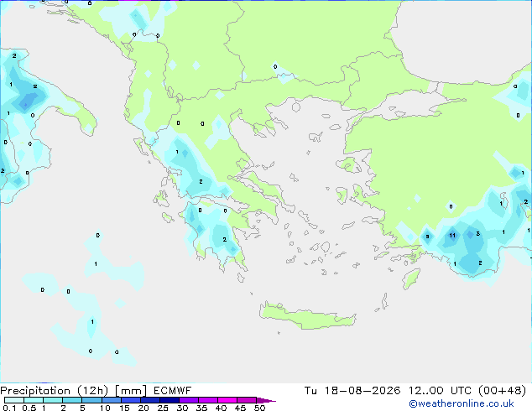
Task: Click the "Precipitation (12h)" title text
Action: point(55,391)
